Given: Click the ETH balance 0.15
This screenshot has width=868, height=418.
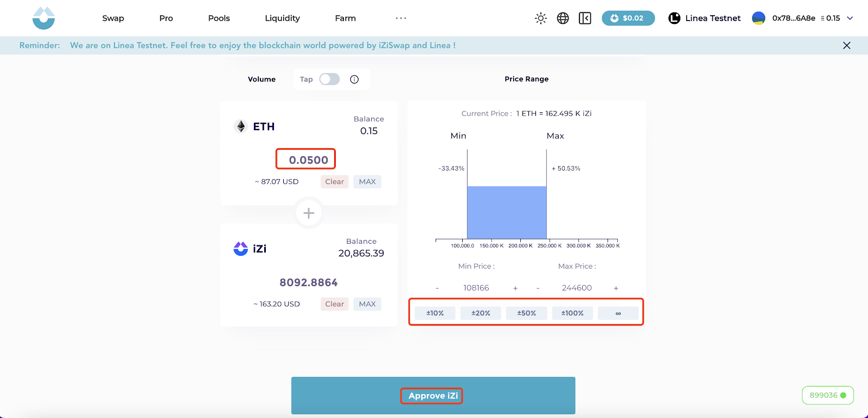Looking at the screenshot, I should point(369,131).
